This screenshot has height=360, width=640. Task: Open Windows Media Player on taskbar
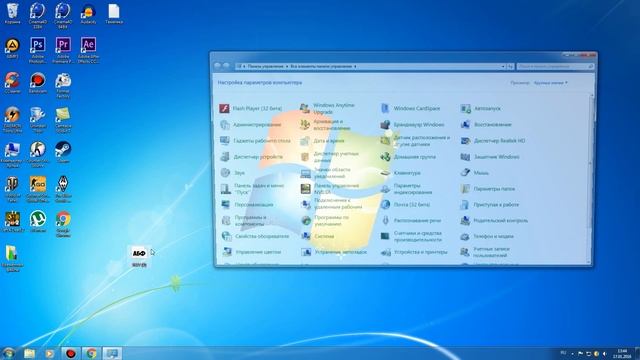pos(49,353)
